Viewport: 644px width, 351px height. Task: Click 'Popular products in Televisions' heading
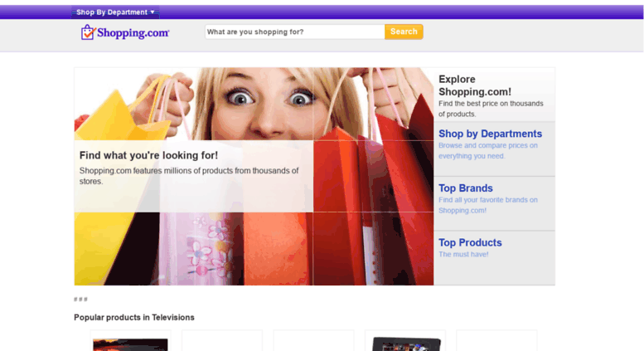pos(134,317)
